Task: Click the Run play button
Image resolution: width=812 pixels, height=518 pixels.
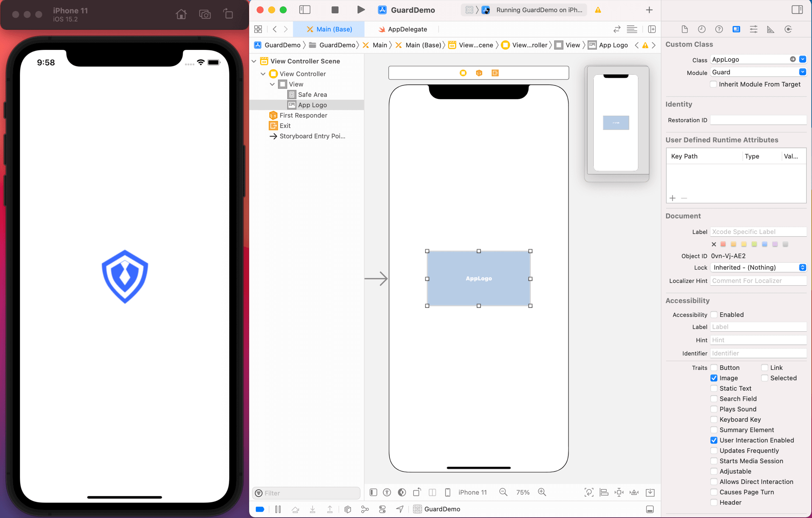Action: click(x=360, y=10)
